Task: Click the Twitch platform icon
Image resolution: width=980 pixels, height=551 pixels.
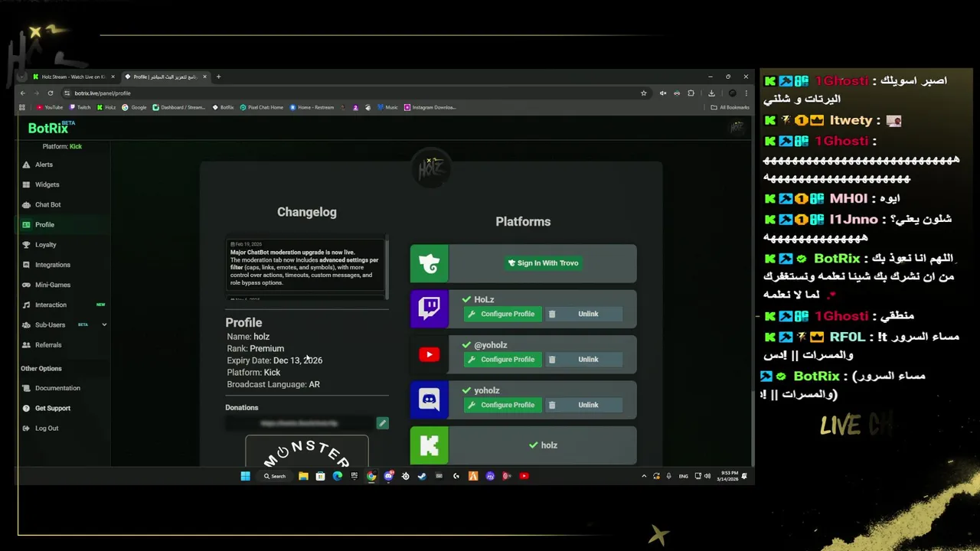Action: (429, 308)
